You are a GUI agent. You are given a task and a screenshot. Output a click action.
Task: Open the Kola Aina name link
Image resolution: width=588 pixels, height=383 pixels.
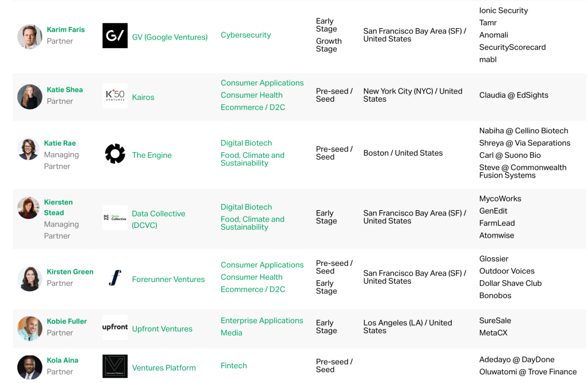[62, 361]
